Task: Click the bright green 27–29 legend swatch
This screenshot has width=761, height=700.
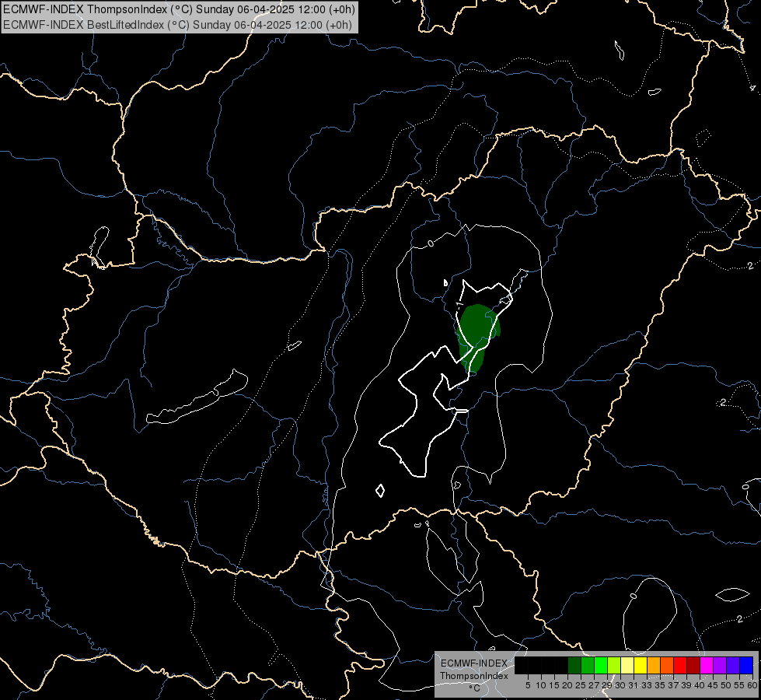Action: (601, 665)
